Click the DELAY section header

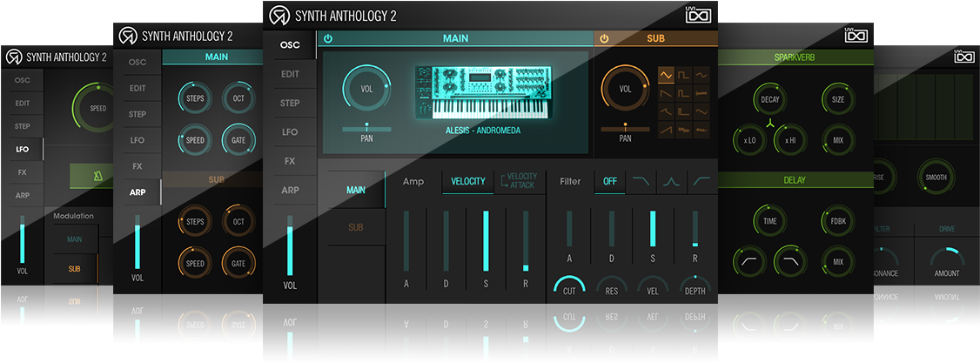(795, 180)
